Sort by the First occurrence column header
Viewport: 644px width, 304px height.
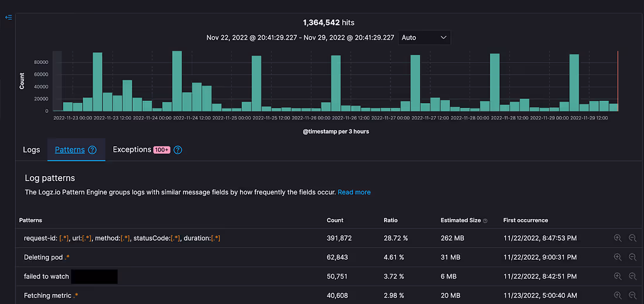pos(525,220)
